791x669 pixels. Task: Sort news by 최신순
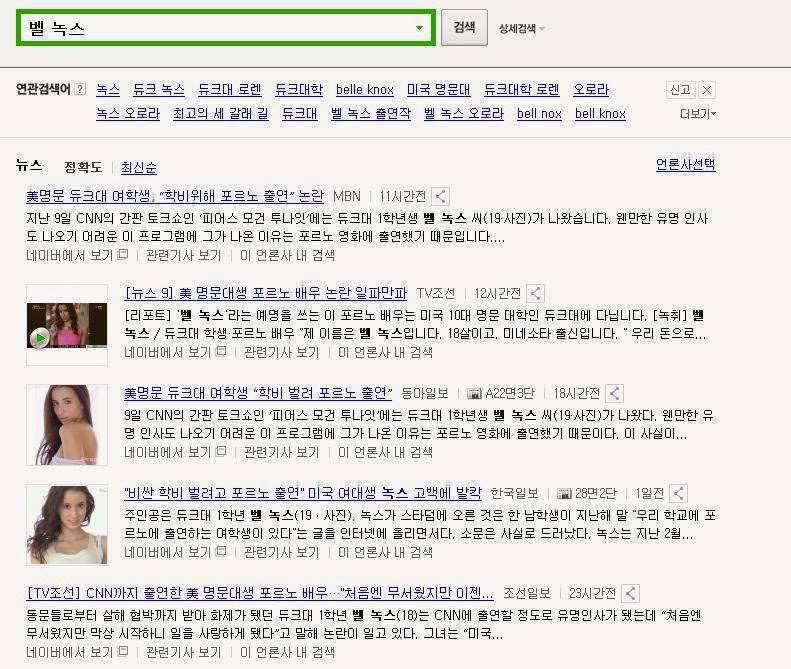[139, 167]
